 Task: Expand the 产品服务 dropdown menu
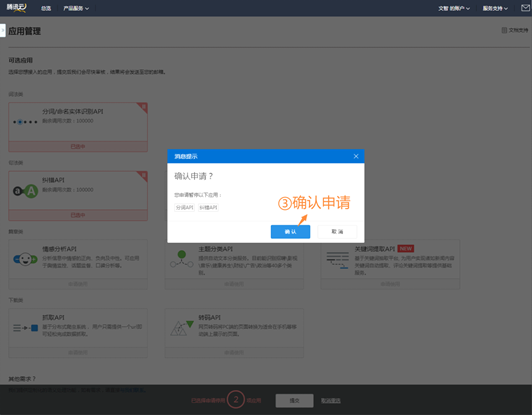click(x=76, y=8)
